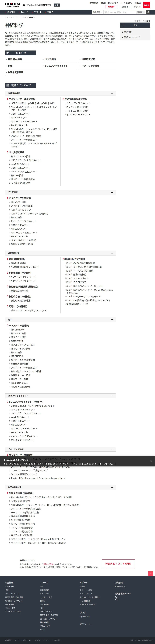Click the red scroll-to-top arrow button

(x=151, y=574)
